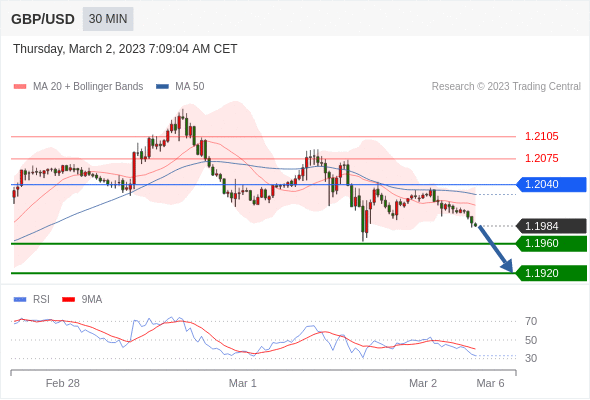The height and width of the screenshot is (400, 590).
Task: Click the Feb 28 date axis label
Action: click(x=63, y=383)
